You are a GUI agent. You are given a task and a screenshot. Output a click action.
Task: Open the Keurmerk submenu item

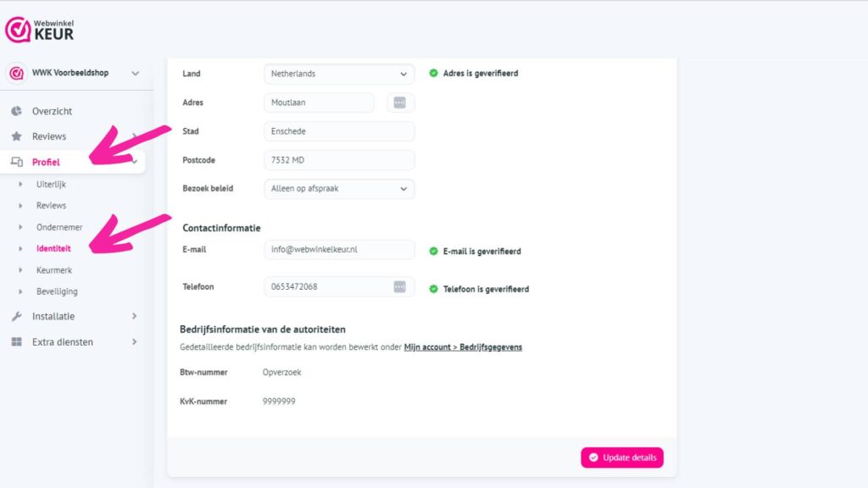coord(54,270)
